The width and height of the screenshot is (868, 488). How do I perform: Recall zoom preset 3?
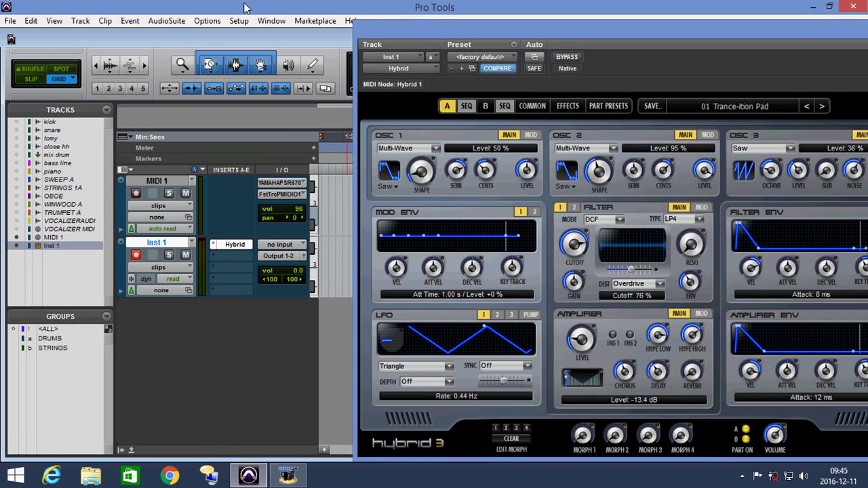(120, 88)
